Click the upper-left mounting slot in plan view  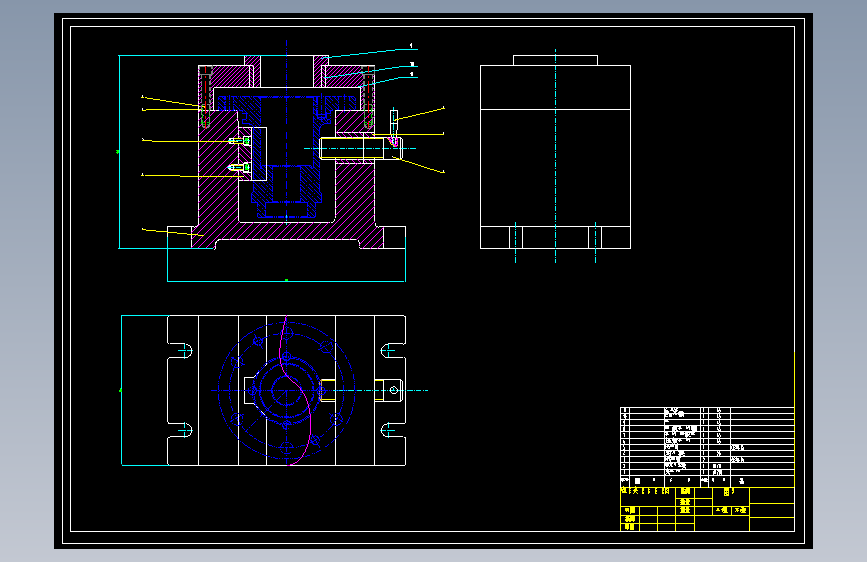point(180,351)
